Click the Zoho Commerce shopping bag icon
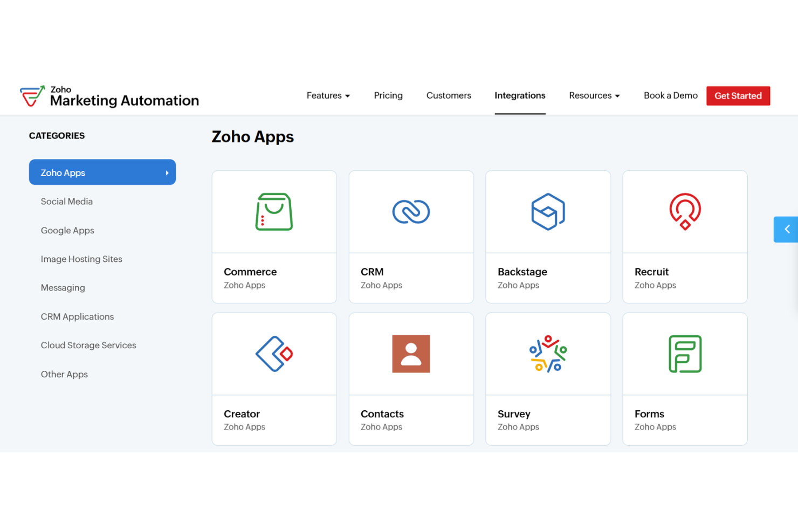798x532 pixels. pyautogui.click(x=274, y=211)
